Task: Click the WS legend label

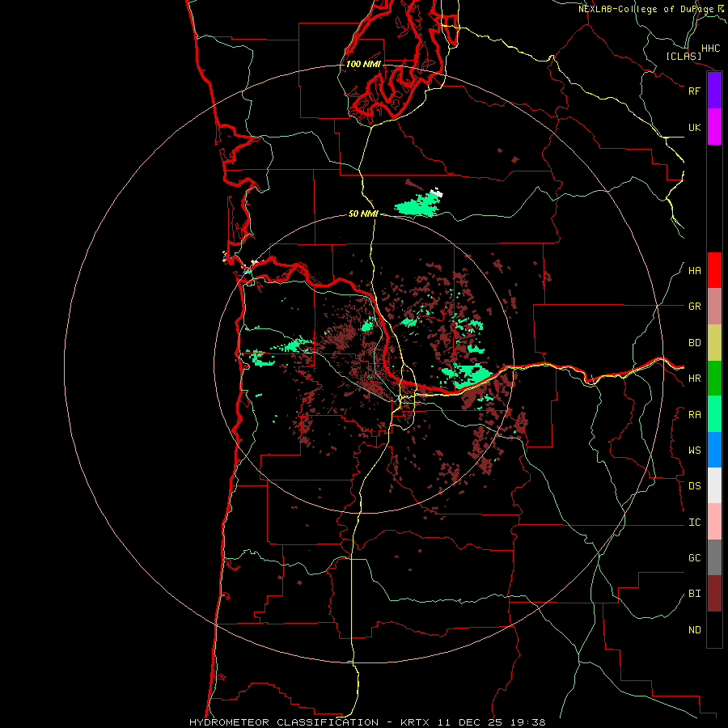Action: point(694,451)
